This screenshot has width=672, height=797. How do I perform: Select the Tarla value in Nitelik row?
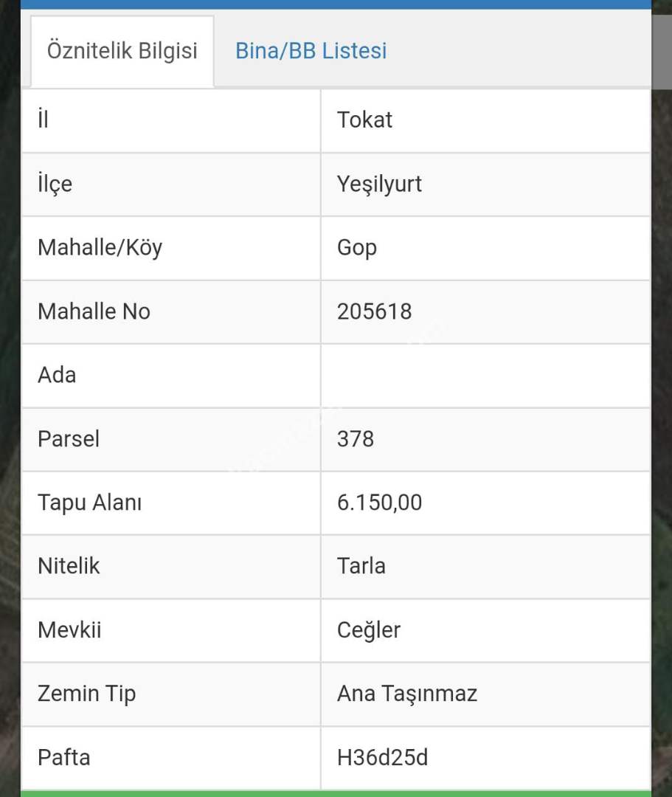pos(361,566)
